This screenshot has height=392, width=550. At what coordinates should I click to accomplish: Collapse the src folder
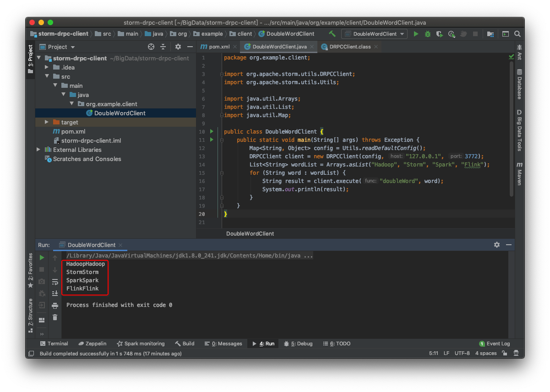click(47, 76)
